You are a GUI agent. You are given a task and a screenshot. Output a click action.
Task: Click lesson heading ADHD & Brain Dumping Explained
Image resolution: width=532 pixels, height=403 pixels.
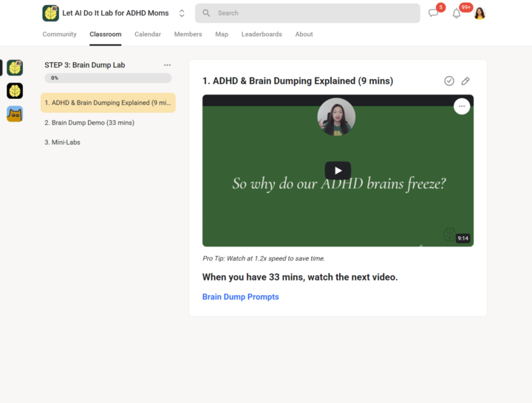298,81
